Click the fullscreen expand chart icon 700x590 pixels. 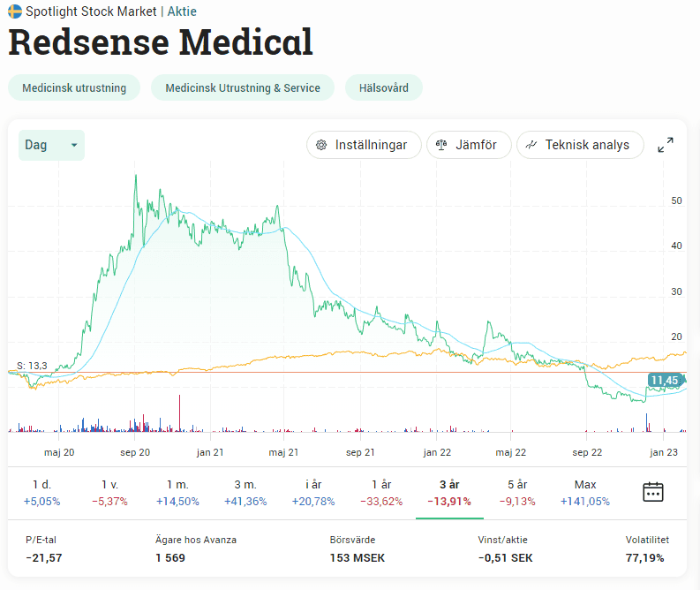coord(666,145)
